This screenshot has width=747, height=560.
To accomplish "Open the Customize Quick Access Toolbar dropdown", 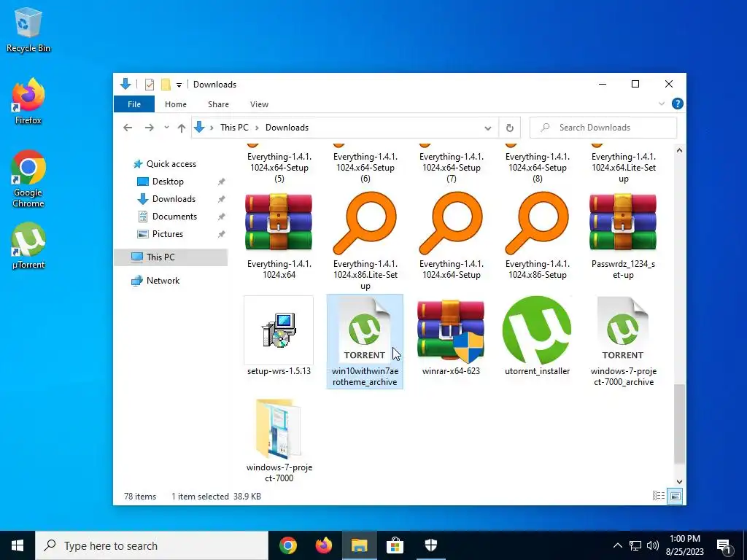I will coord(179,85).
